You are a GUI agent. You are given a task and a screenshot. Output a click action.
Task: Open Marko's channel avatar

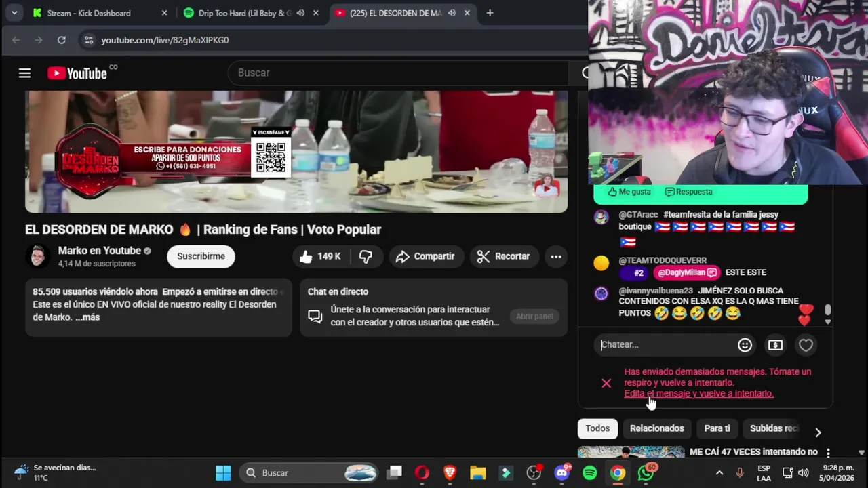click(x=38, y=256)
